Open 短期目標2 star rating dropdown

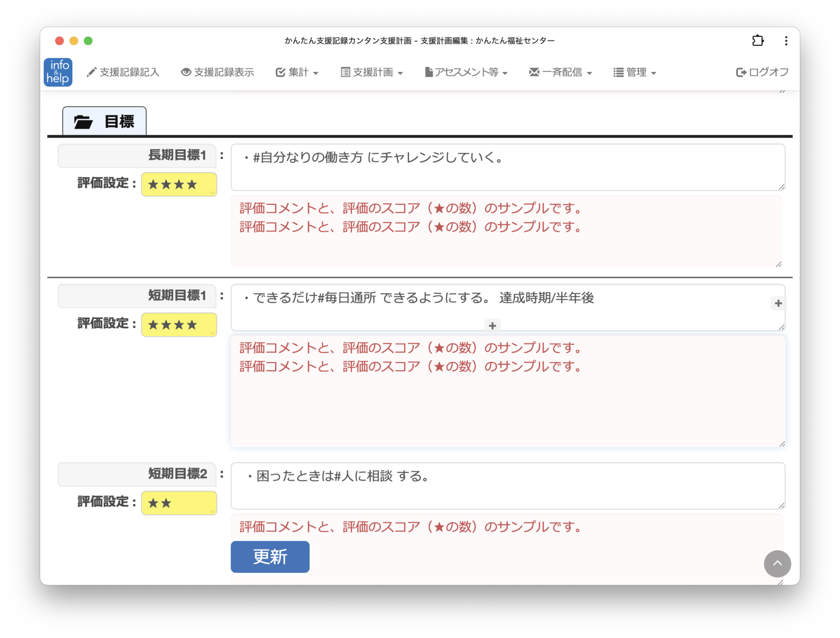tap(179, 503)
